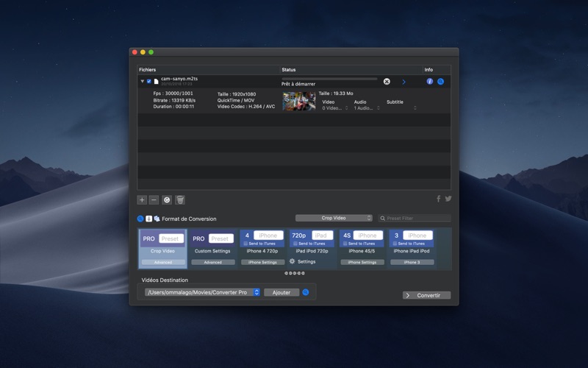Screen dimensions: 588x368
Task: Select the iPhone 4 720p preset card
Action: point(262,249)
